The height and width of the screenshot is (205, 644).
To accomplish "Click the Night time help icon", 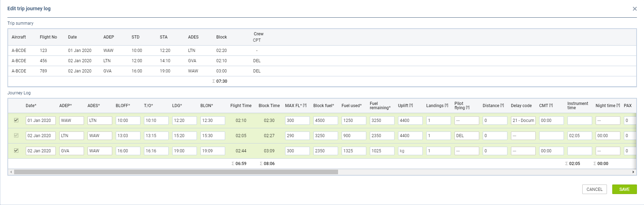I will click(618, 105).
